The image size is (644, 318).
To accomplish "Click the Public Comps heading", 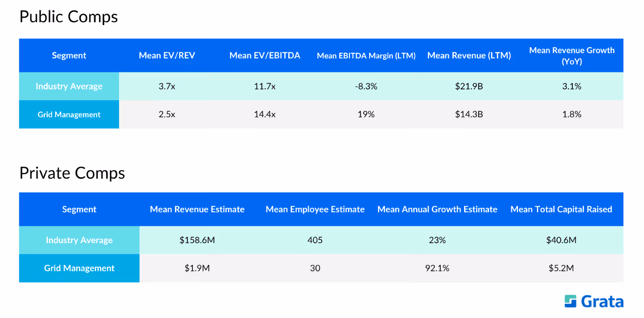I will coord(69,17).
